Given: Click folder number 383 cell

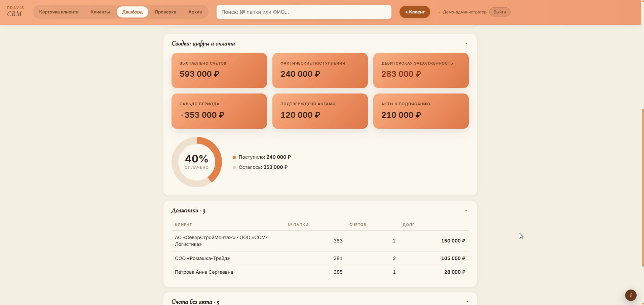Looking at the screenshot, I should (338, 241).
